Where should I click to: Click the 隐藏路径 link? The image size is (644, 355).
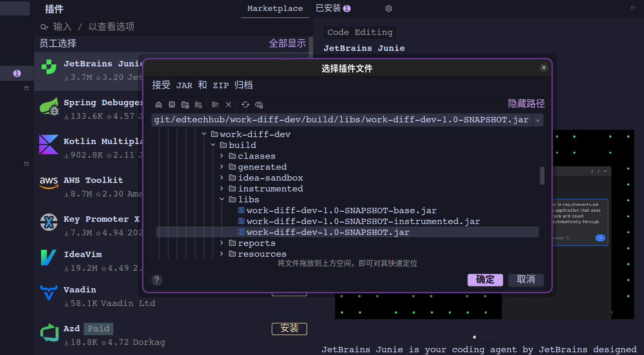(526, 104)
